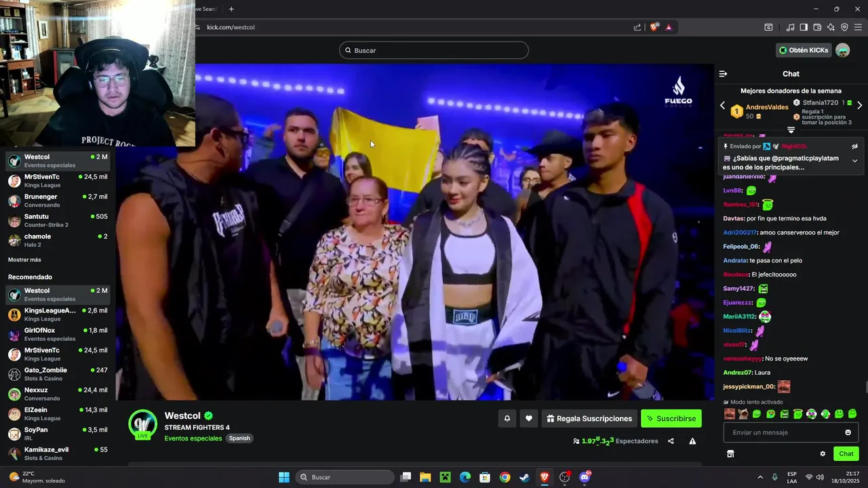868x488 pixels.
Task: Open Kamikaze_evil Slots & Casino channel
Action: point(58,453)
